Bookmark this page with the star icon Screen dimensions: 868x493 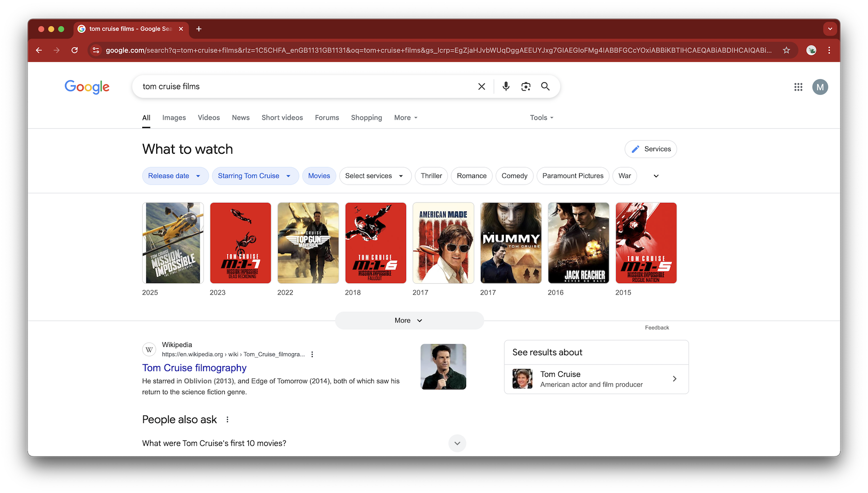(787, 50)
